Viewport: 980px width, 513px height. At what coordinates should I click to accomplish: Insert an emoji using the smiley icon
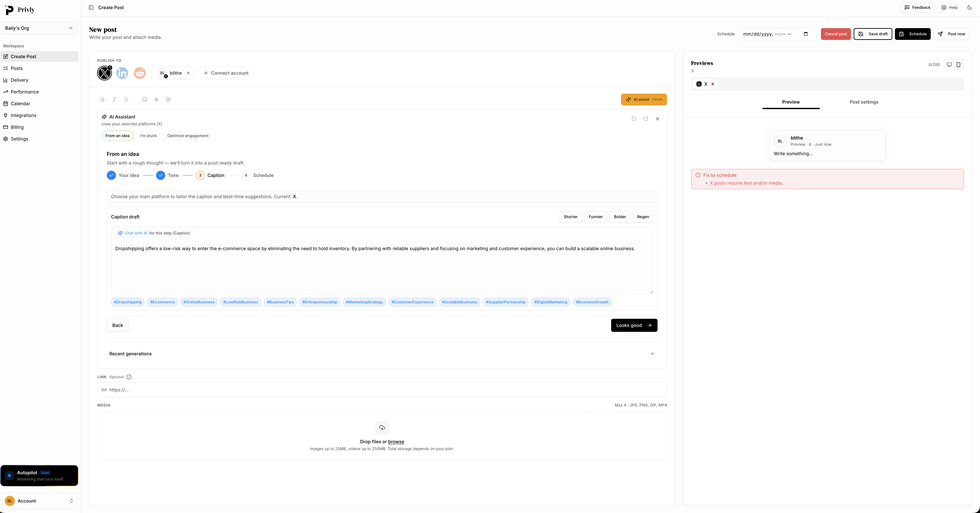pyautogui.click(x=145, y=99)
